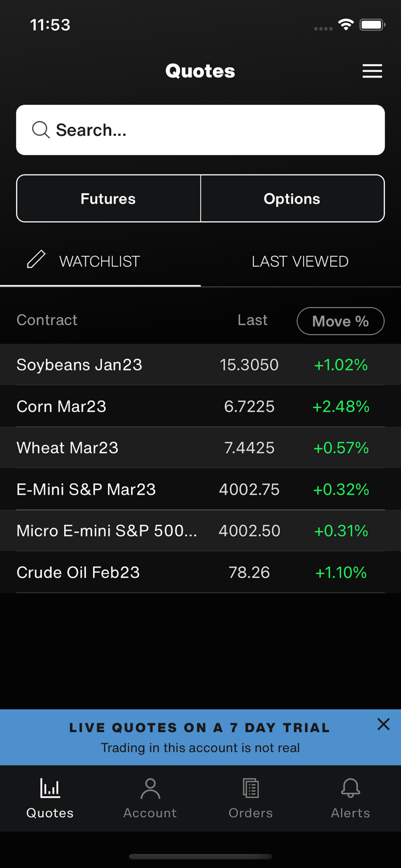Open the Alerts bell icon
Viewport: 401px width, 868px height.
350,788
